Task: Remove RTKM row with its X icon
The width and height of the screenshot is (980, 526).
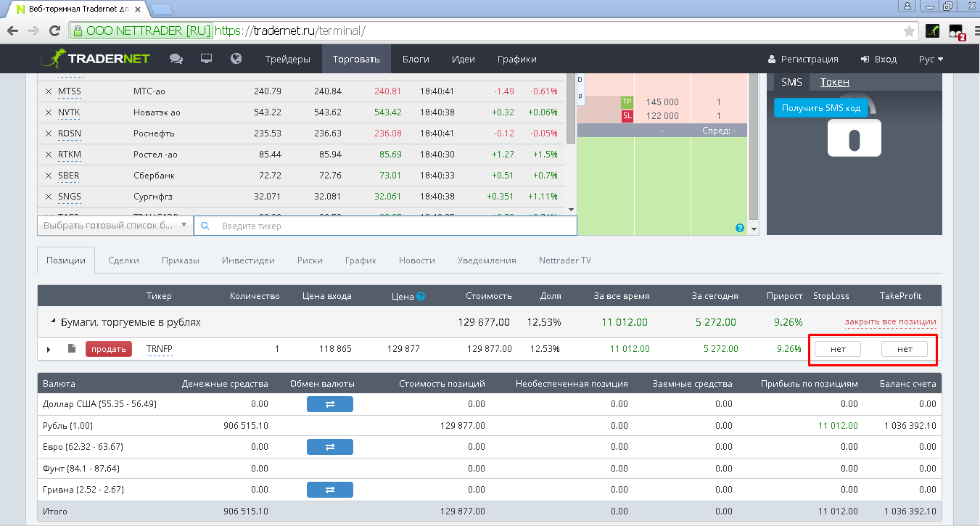Action: (x=49, y=155)
